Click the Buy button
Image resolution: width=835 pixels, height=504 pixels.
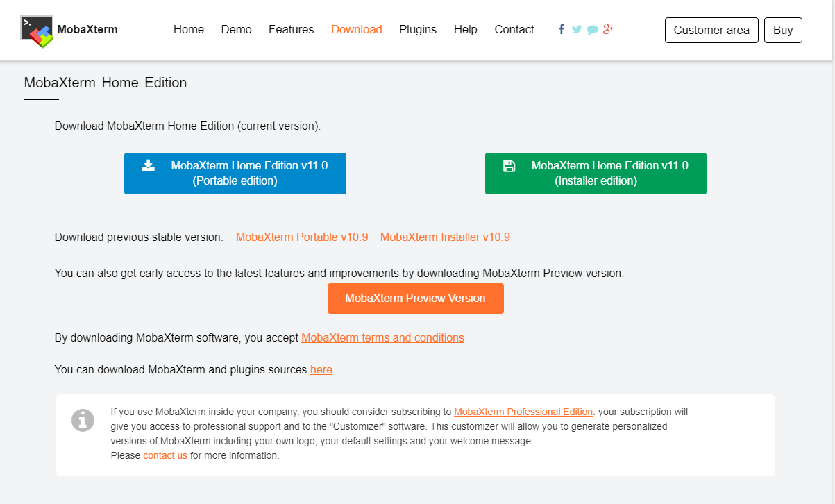[783, 31]
